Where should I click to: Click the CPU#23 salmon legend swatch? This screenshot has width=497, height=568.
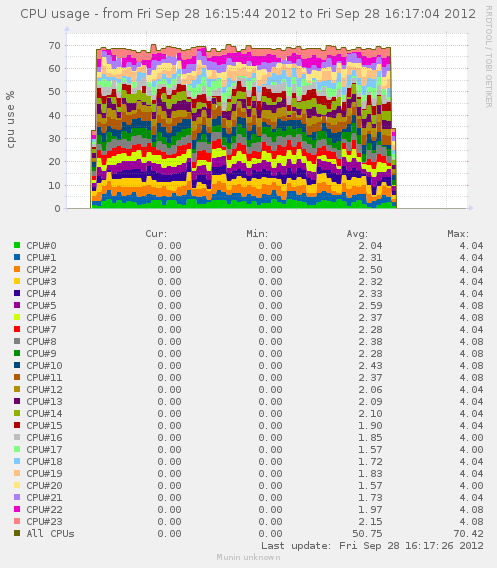[17, 521]
